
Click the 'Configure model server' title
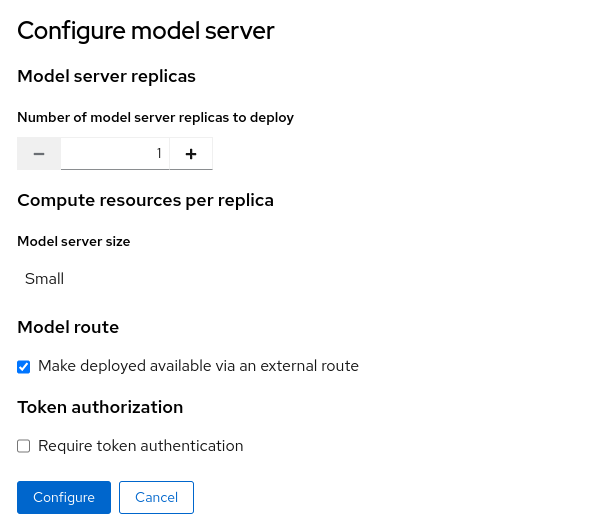pos(146,31)
